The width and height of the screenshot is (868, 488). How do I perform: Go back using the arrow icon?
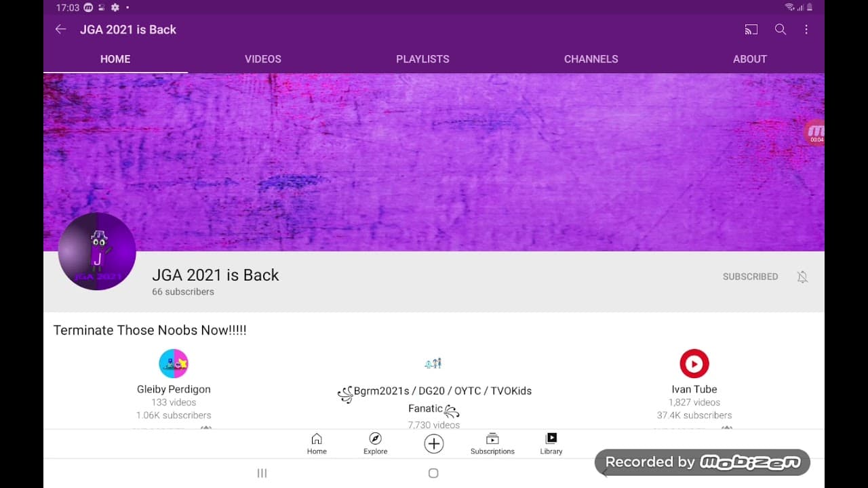[61, 29]
